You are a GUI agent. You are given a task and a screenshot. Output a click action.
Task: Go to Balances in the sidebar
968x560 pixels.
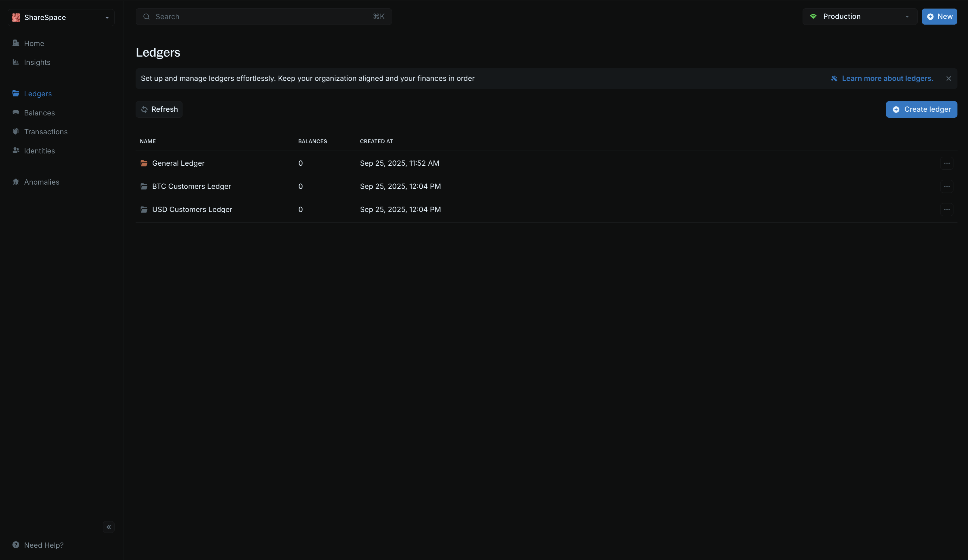[39, 113]
